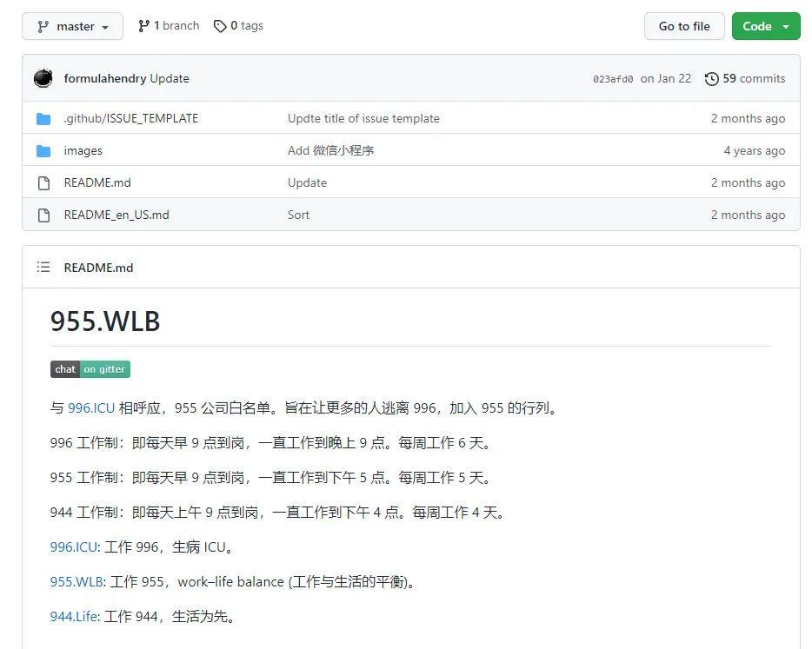Open the master branch dropdown

72,26
